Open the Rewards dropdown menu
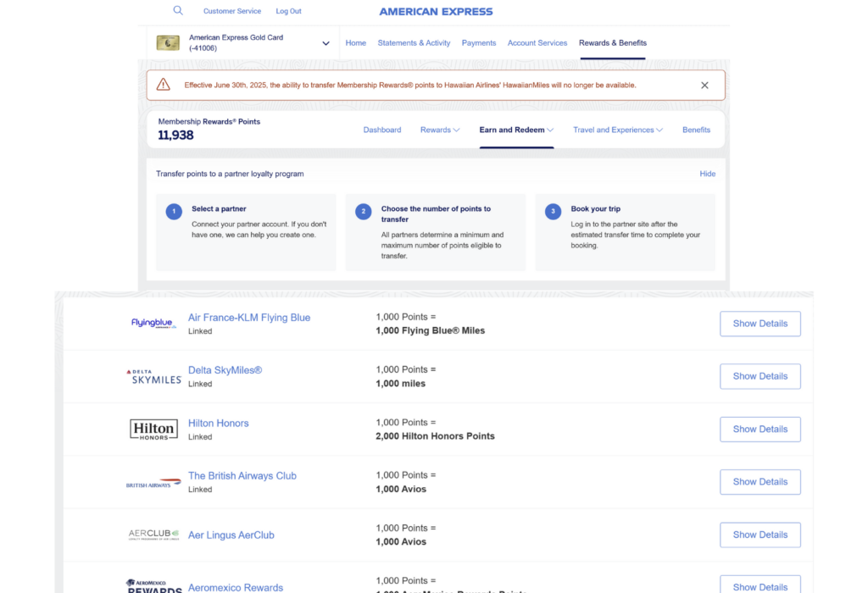The width and height of the screenshot is (868, 593). (x=440, y=130)
